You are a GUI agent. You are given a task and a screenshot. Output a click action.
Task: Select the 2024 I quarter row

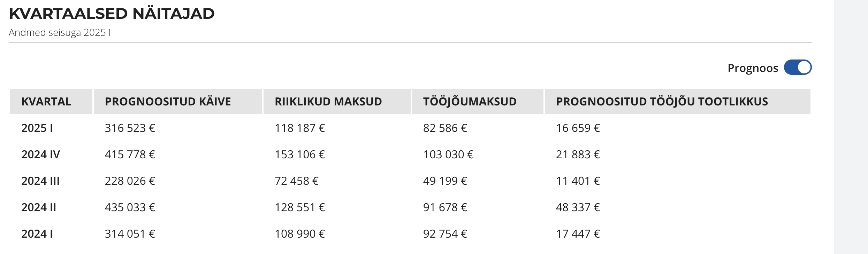coord(410,234)
